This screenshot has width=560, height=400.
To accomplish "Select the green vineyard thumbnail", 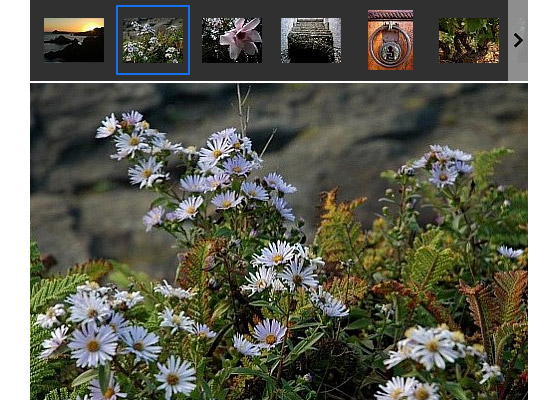I will (469, 41).
